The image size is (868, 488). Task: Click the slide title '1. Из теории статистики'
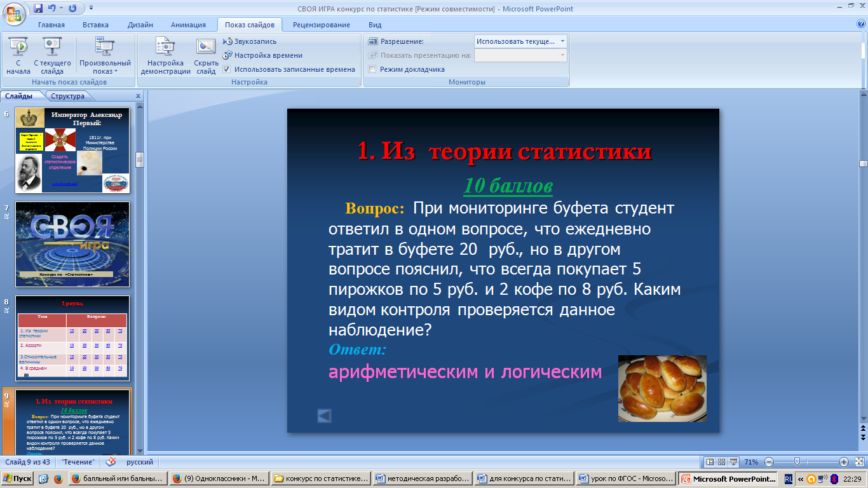point(504,152)
